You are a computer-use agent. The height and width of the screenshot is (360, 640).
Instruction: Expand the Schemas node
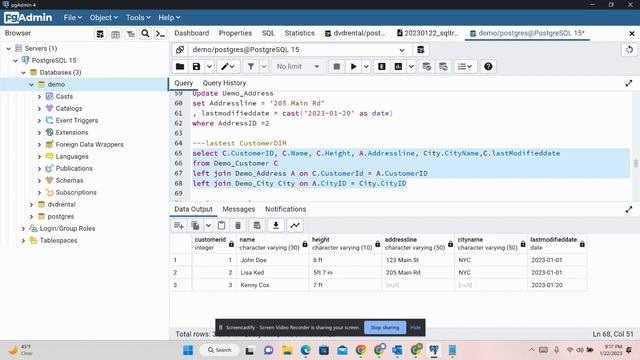(39, 180)
